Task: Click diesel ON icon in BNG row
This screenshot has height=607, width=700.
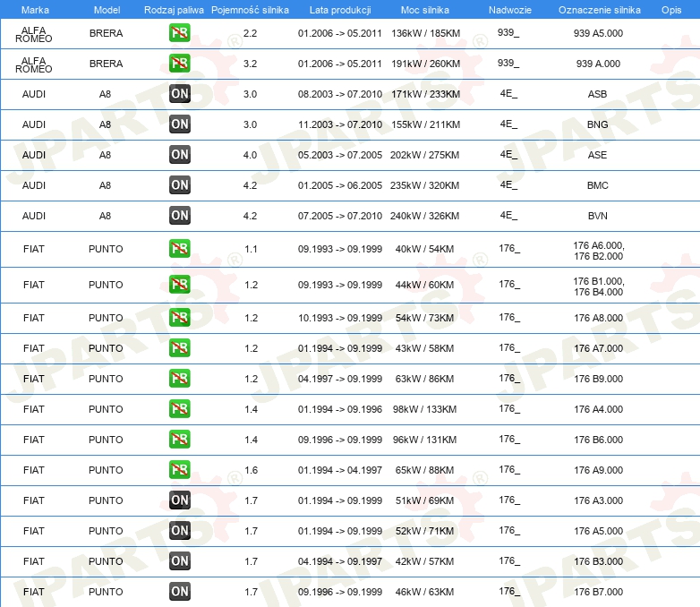Action: [180, 124]
